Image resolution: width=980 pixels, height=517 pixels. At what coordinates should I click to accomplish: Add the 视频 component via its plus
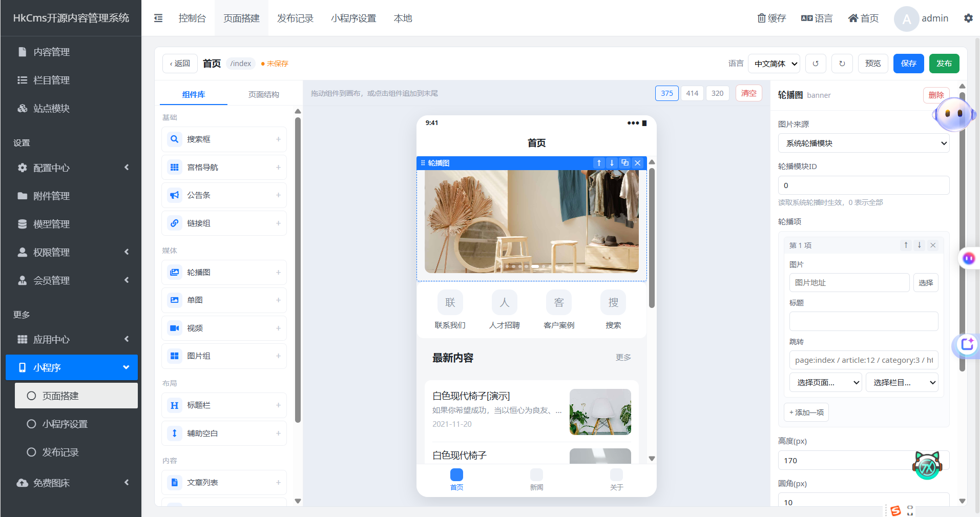[278, 328]
